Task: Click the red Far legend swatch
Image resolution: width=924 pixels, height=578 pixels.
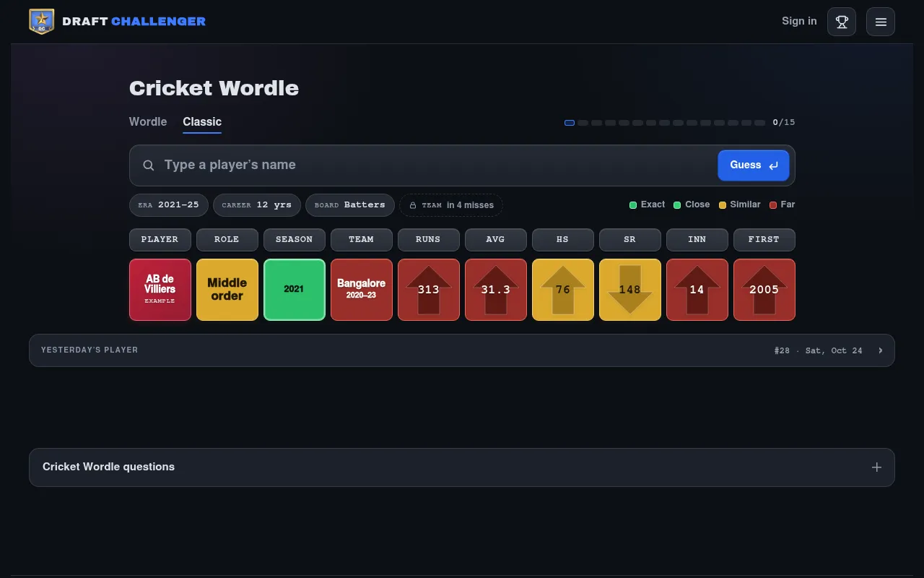Action: (773, 205)
